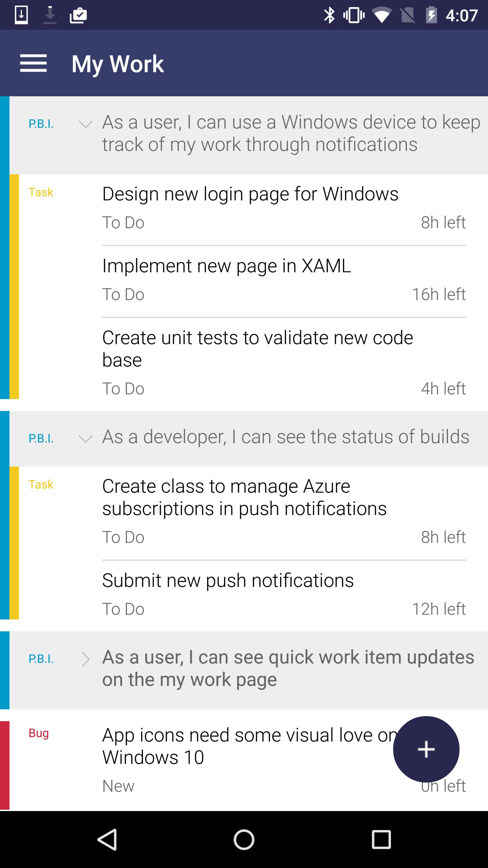488x868 pixels.
Task: Expand the quick work item updates chevron
Action: 85,659
